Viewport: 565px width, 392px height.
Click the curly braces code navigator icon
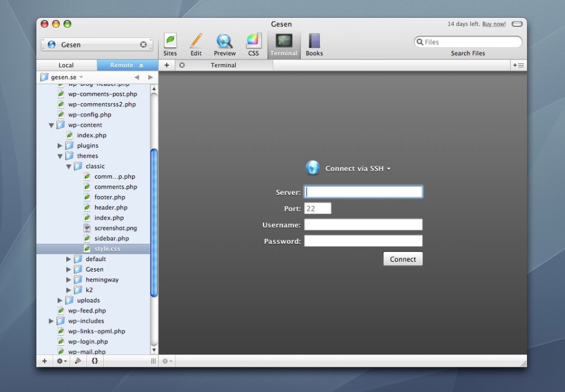(95, 361)
